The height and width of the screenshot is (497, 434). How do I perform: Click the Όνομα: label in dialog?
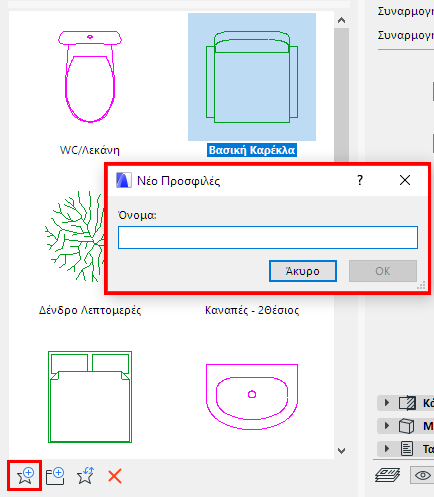point(137,215)
